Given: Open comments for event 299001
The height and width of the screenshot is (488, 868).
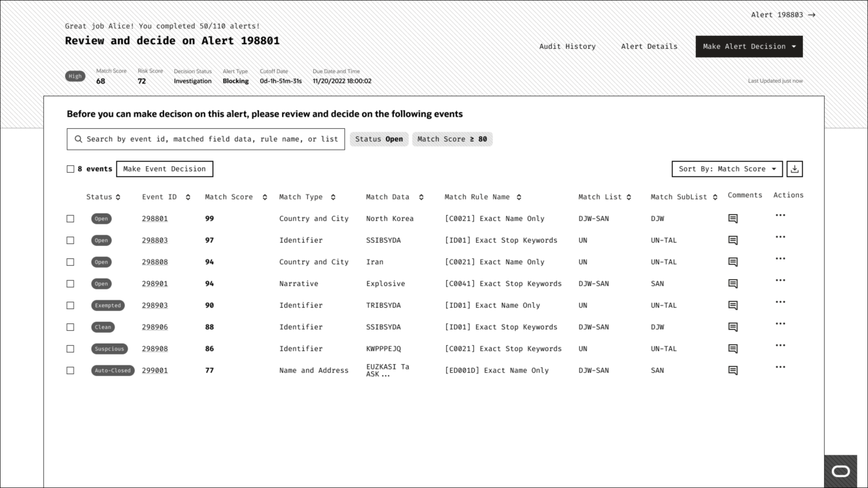Looking at the screenshot, I should point(732,371).
